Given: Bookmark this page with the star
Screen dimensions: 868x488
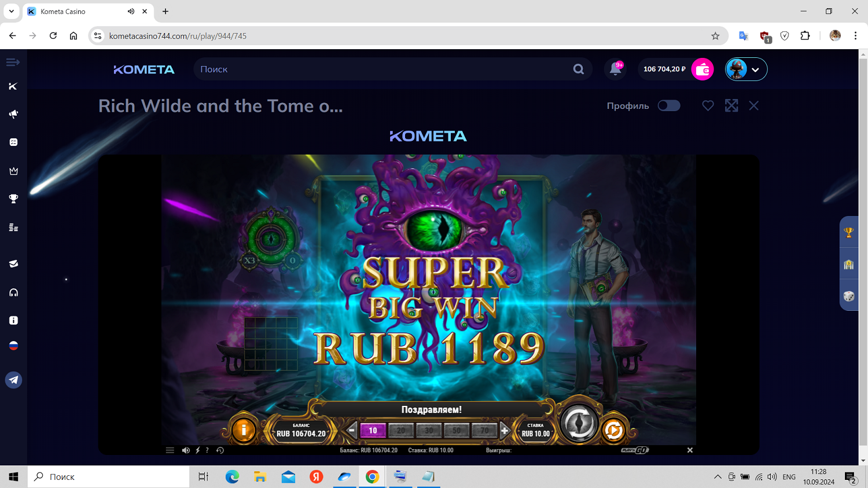Looking at the screenshot, I should [715, 36].
